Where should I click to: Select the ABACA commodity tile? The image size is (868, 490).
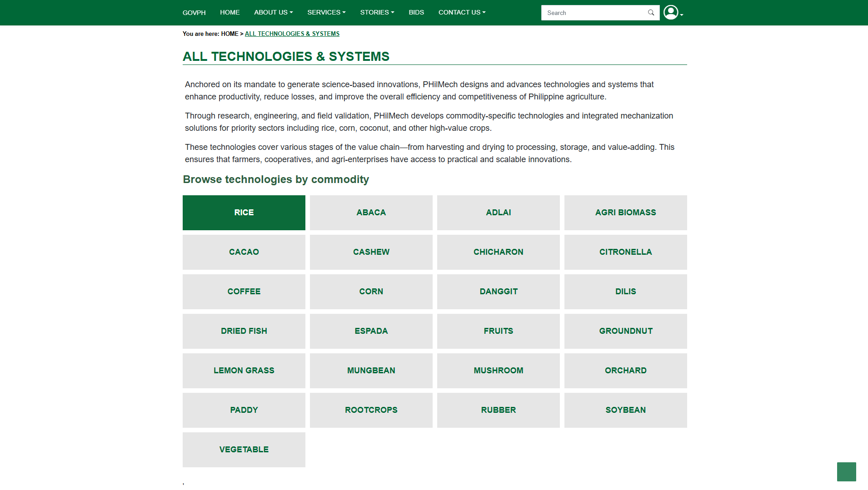371,213
